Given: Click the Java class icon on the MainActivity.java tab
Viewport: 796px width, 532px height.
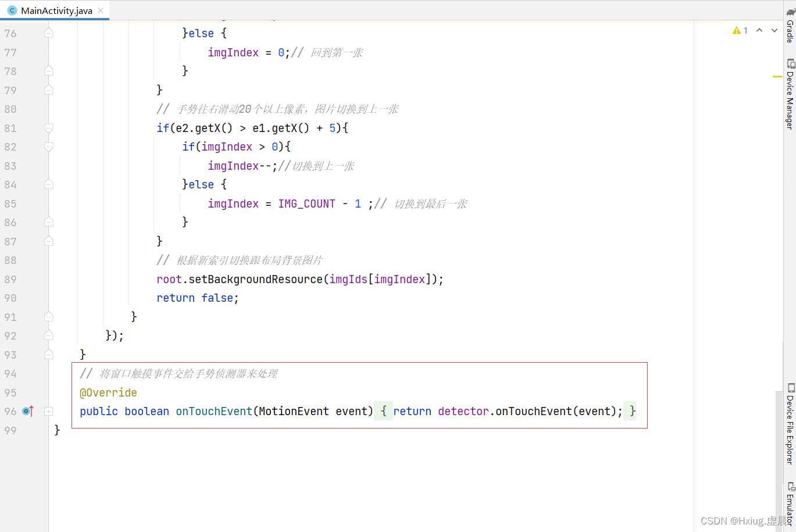Looking at the screenshot, I should 12,10.
